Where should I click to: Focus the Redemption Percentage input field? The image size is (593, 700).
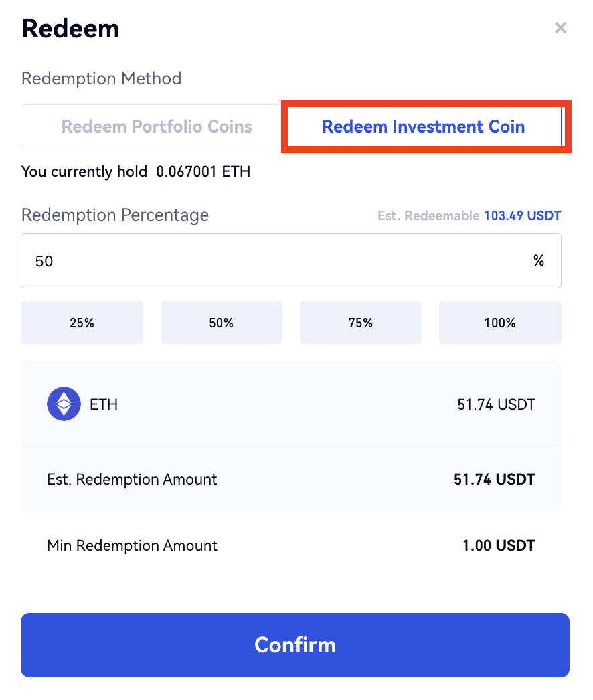tap(268, 261)
